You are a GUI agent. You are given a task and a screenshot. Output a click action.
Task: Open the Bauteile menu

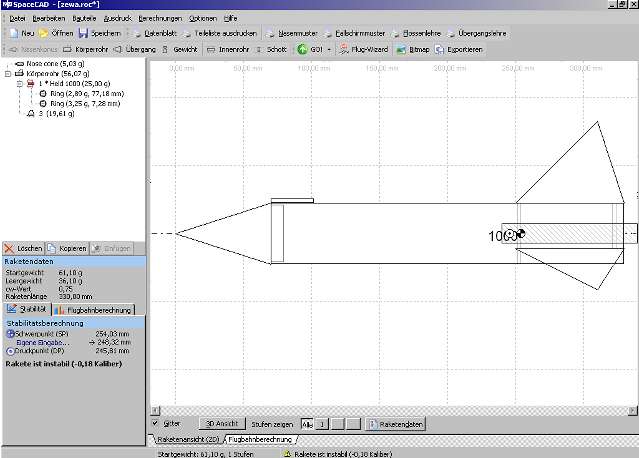pyautogui.click(x=85, y=18)
